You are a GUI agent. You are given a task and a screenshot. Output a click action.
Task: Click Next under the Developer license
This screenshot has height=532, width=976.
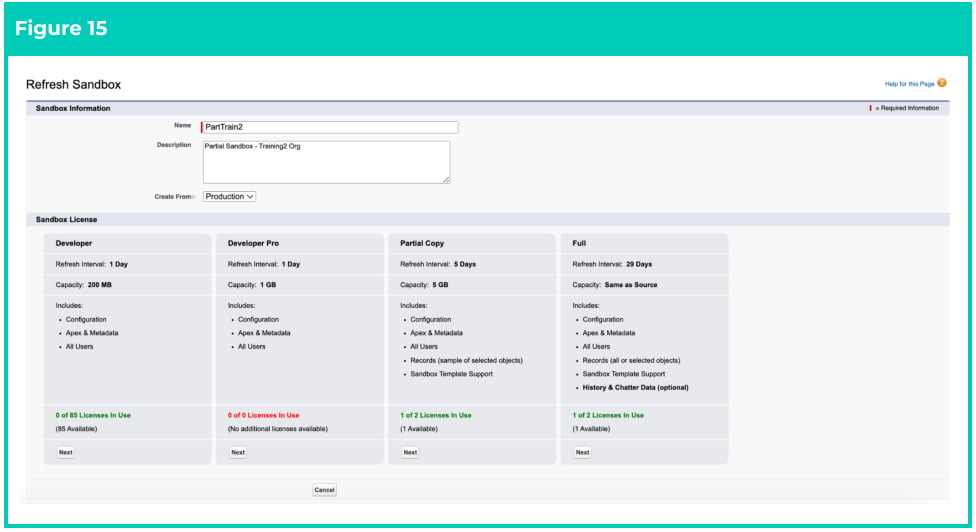point(65,452)
